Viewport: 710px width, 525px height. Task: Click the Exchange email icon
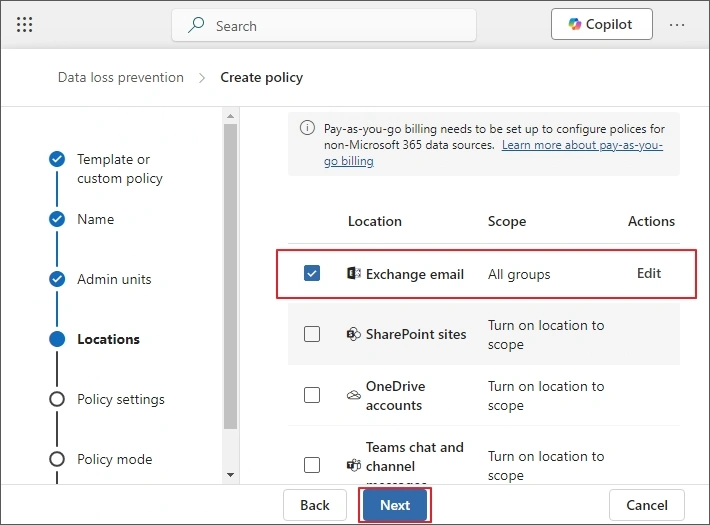tap(354, 274)
